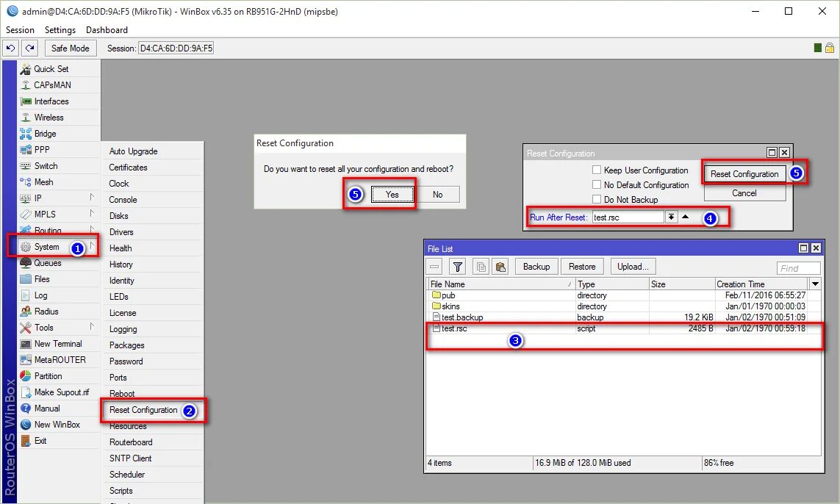Click the Undo arrow icon in toolbar
The height and width of the screenshot is (504, 840).
pyautogui.click(x=11, y=48)
